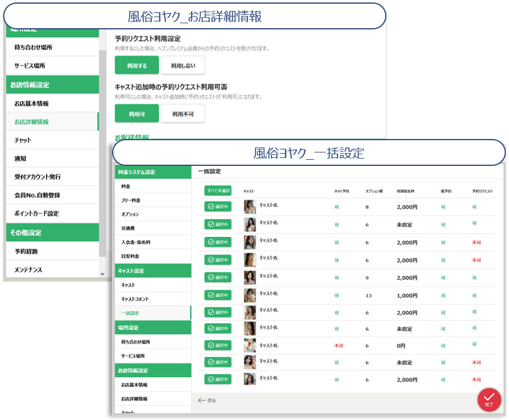The image size is (509, 420).
Task: Click the 特別指名料 column header
Action: tap(405, 191)
